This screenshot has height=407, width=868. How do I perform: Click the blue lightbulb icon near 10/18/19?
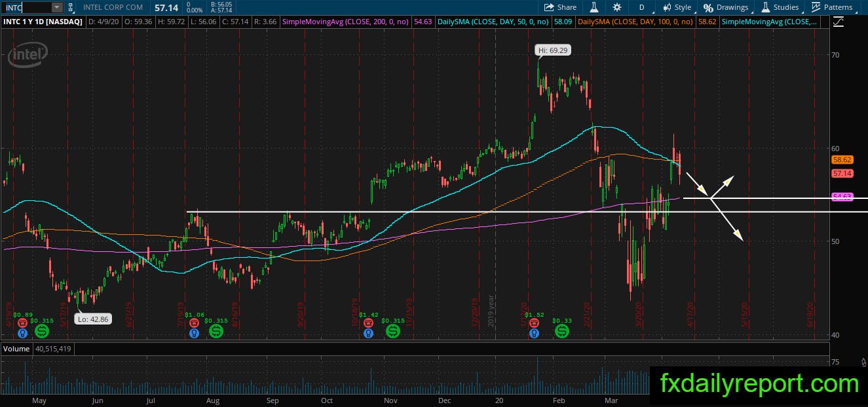(369, 333)
